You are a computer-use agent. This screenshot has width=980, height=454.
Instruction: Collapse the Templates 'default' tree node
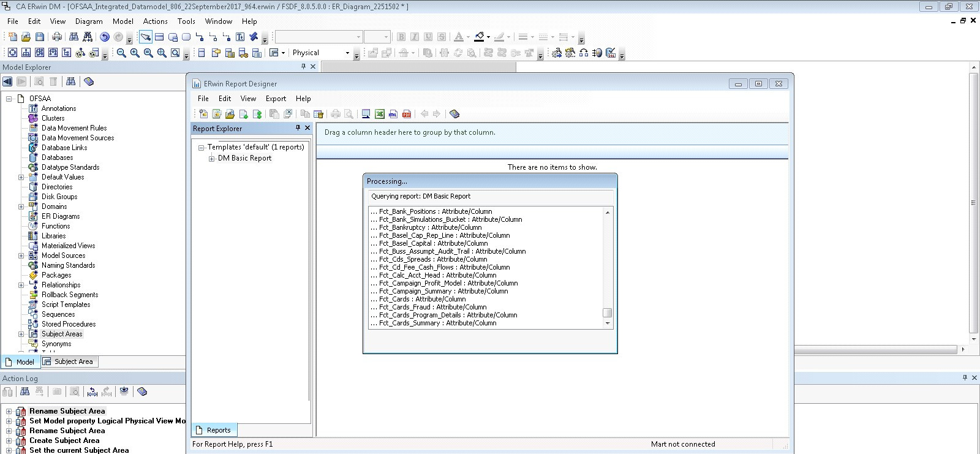[201, 148]
